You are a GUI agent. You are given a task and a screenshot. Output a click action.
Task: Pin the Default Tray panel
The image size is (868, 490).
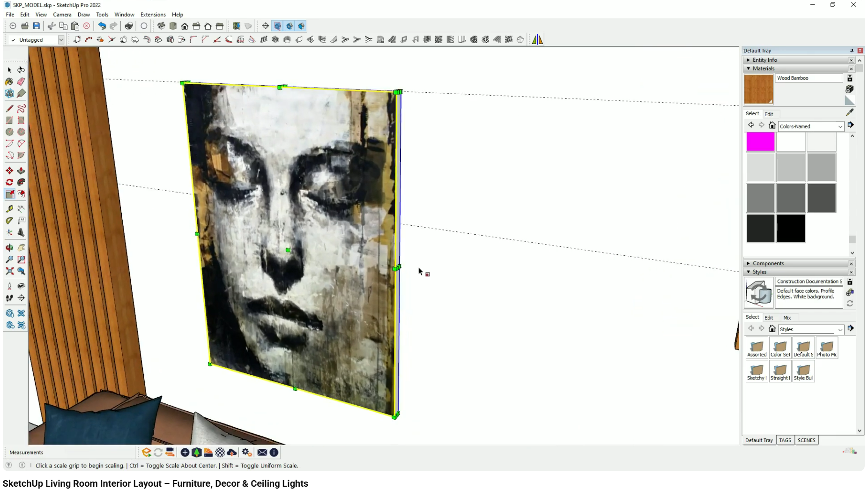[x=852, y=50]
